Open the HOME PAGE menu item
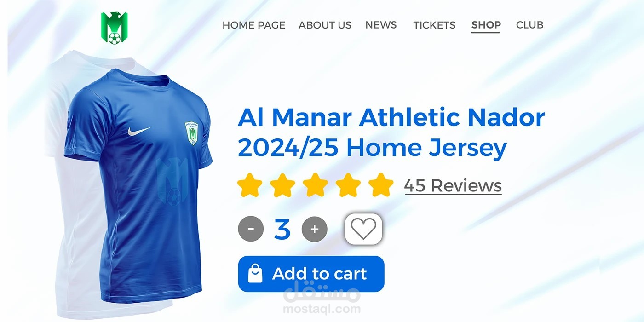The width and height of the screenshot is (644, 322). click(254, 25)
